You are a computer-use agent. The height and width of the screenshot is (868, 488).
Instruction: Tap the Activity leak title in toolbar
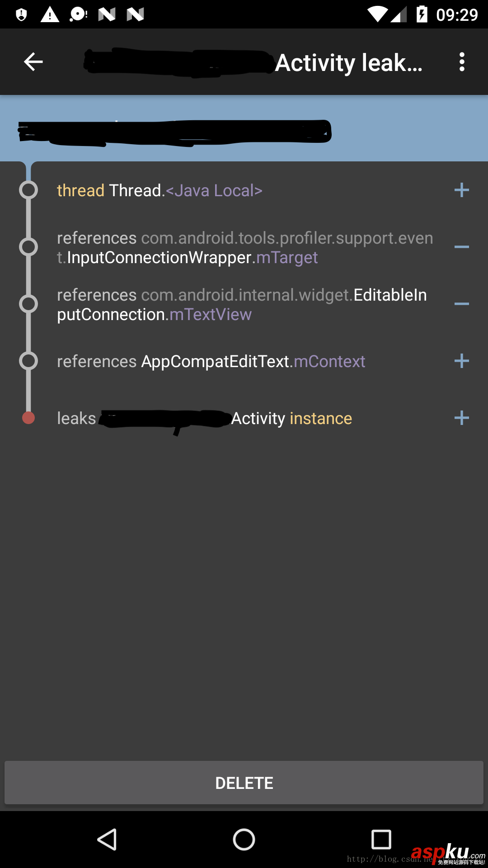pyautogui.click(x=348, y=63)
